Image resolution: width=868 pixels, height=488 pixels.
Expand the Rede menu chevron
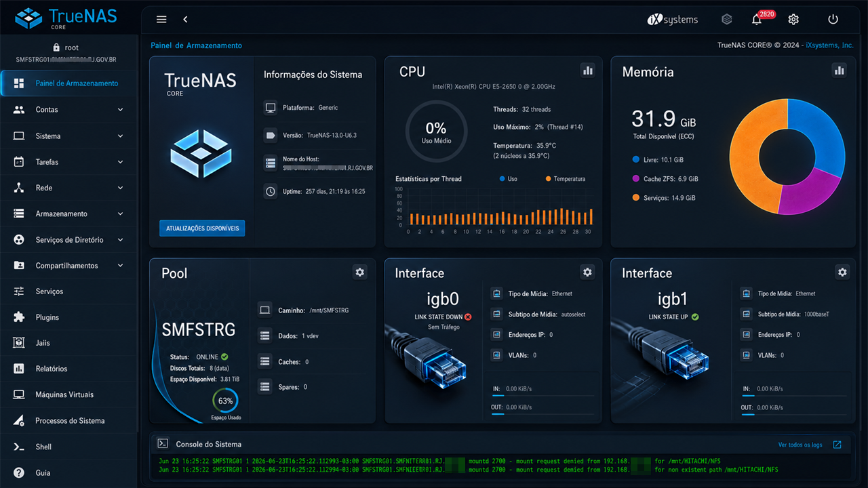point(121,188)
